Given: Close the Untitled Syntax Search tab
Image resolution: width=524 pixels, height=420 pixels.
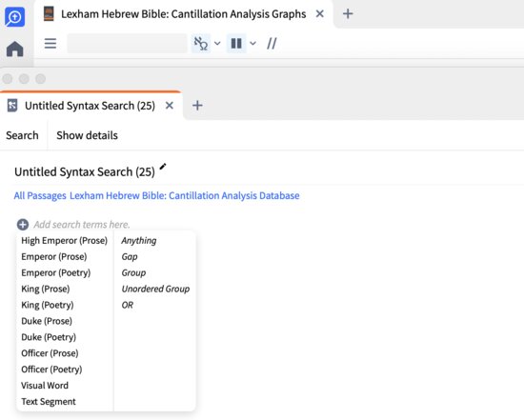Looking at the screenshot, I should (x=170, y=106).
